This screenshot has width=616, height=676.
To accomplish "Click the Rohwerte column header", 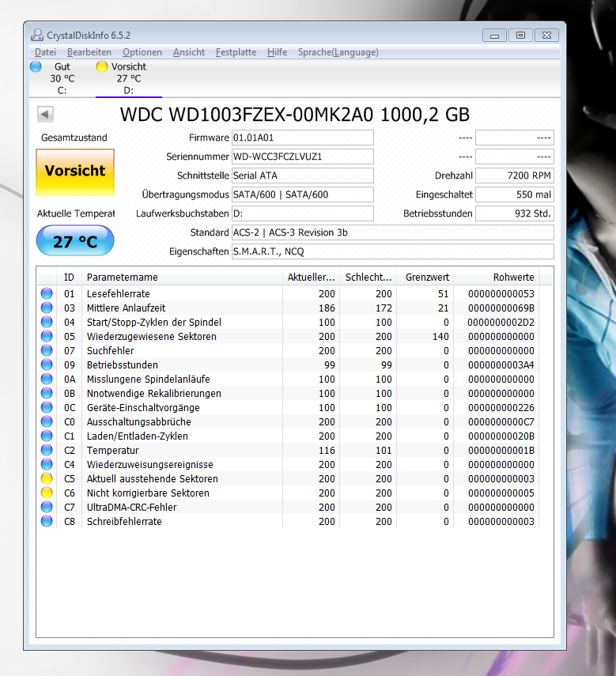I will point(496,278).
